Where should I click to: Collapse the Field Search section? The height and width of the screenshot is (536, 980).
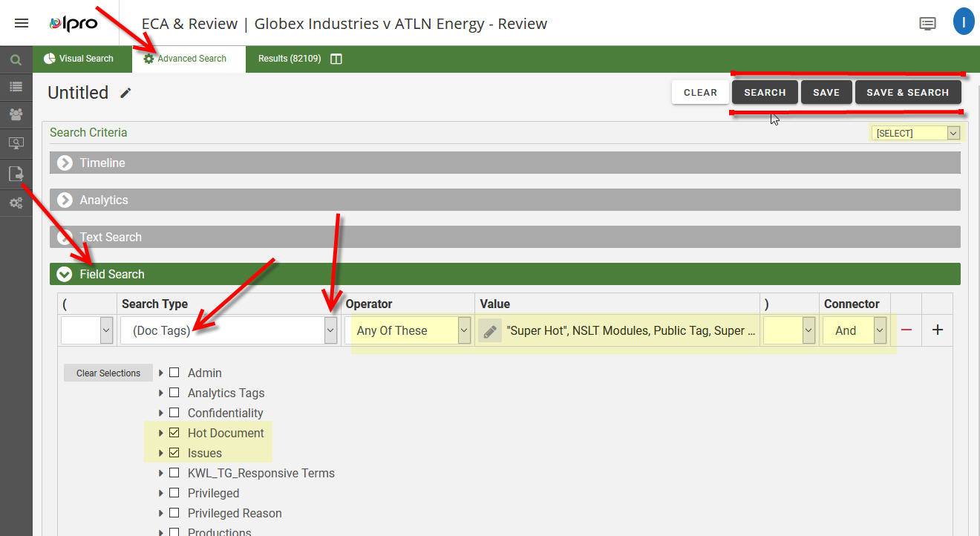505,274
